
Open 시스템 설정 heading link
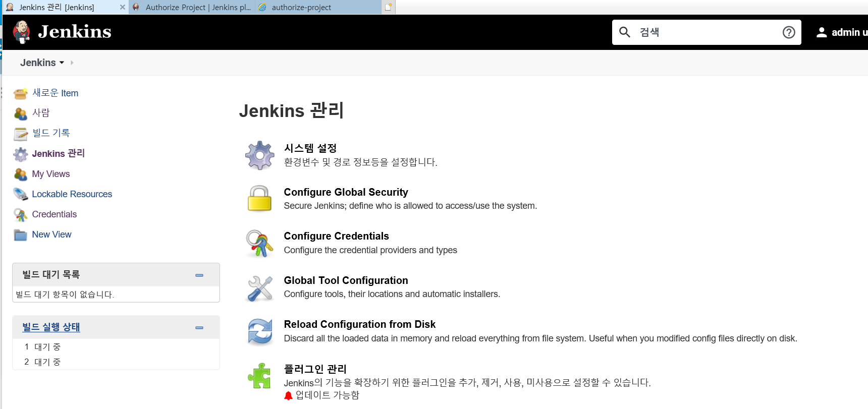click(x=310, y=148)
